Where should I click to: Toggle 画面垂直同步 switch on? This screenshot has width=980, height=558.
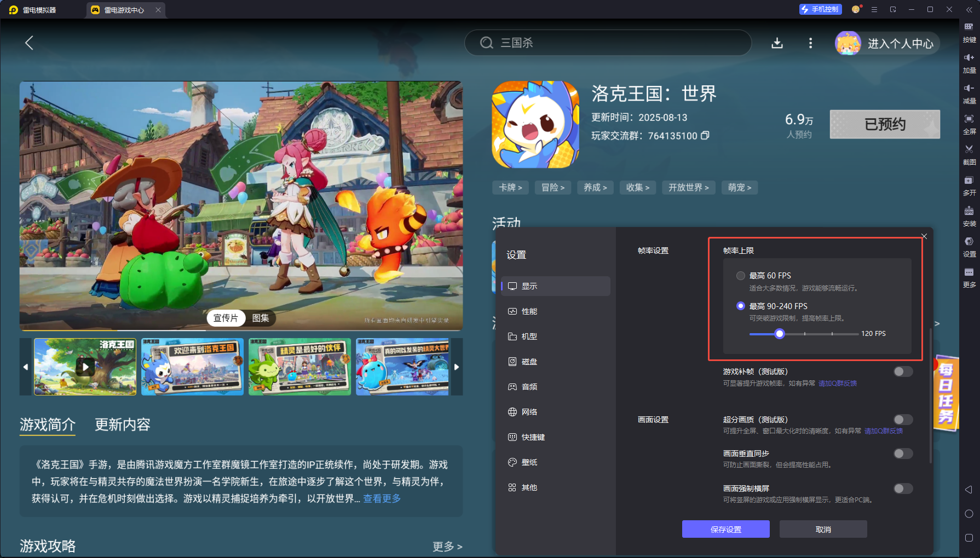(x=903, y=454)
